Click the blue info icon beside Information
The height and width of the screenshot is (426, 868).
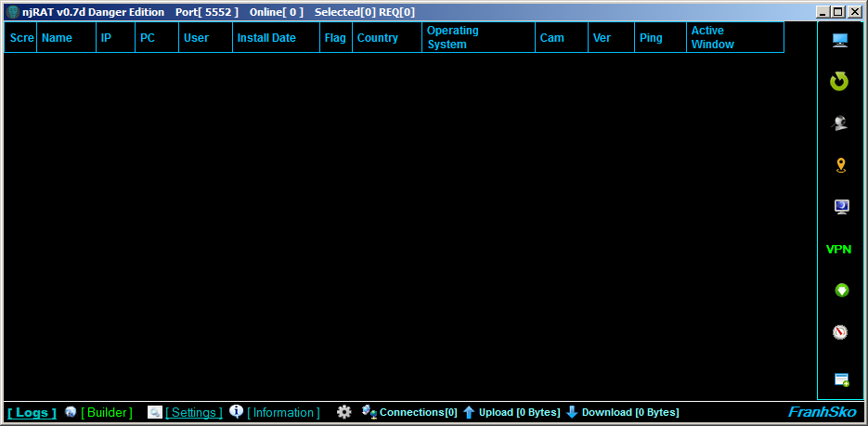[237, 412]
